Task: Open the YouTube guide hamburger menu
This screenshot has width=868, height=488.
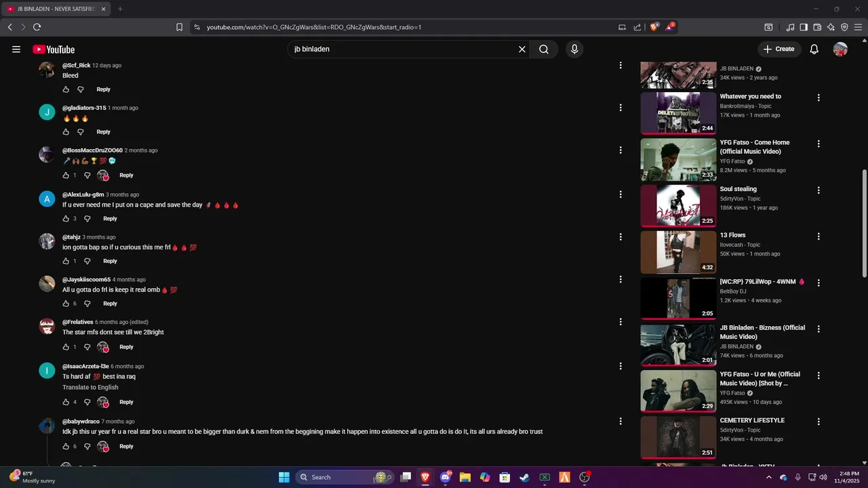Action: pos(16,49)
